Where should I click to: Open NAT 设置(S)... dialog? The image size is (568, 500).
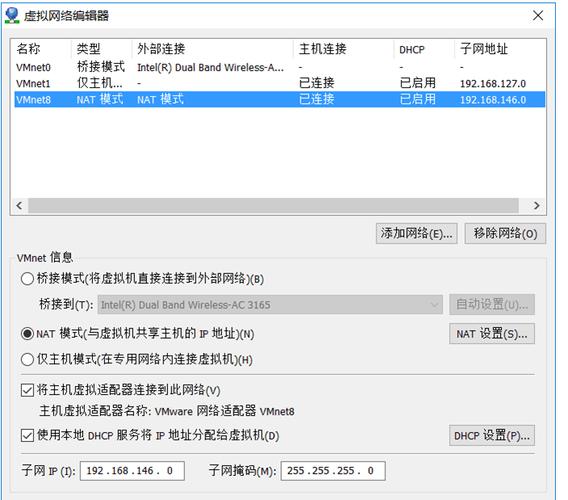coord(492,334)
